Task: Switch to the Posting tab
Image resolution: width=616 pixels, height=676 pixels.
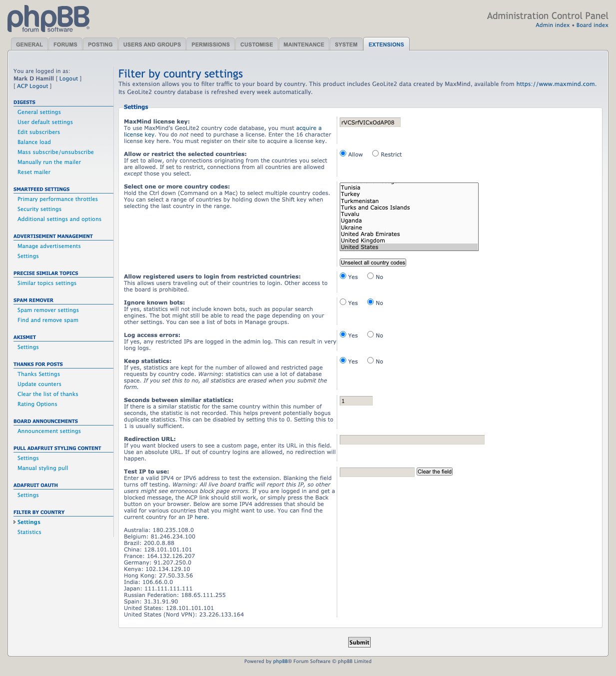Action: (x=100, y=44)
